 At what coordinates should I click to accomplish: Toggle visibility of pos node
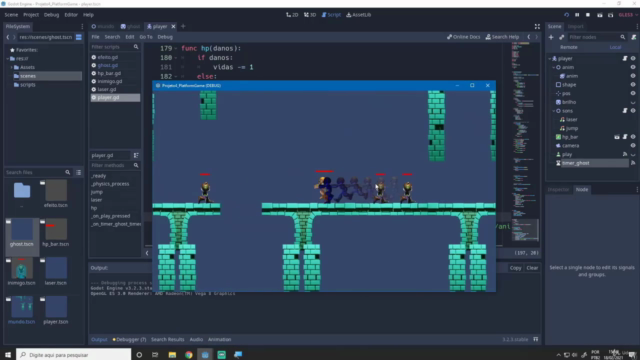pyautogui.click(x=633, y=93)
